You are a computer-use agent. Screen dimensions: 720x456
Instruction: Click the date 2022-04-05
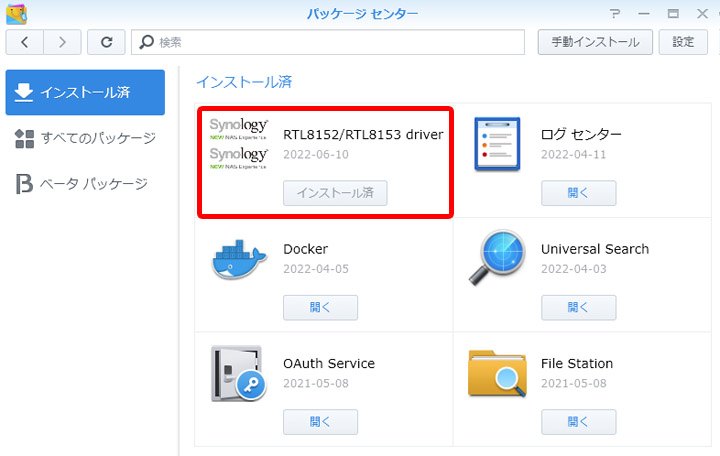[x=316, y=269]
